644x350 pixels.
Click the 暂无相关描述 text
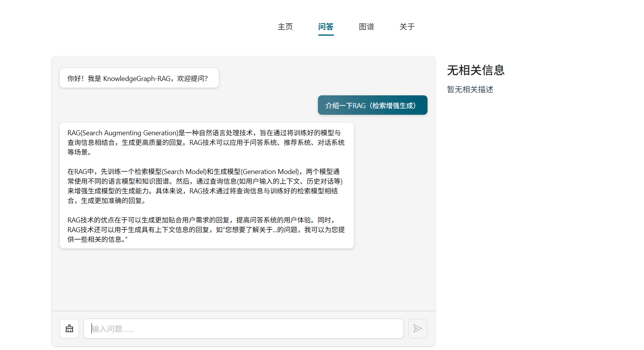(470, 90)
